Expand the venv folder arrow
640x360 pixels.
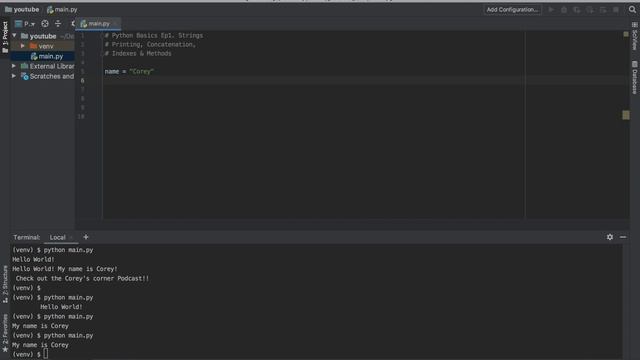click(23, 46)
